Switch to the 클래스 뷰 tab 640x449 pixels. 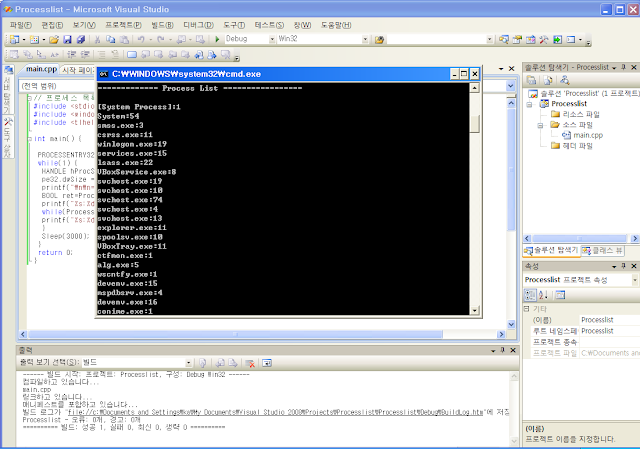coord(603,251)
